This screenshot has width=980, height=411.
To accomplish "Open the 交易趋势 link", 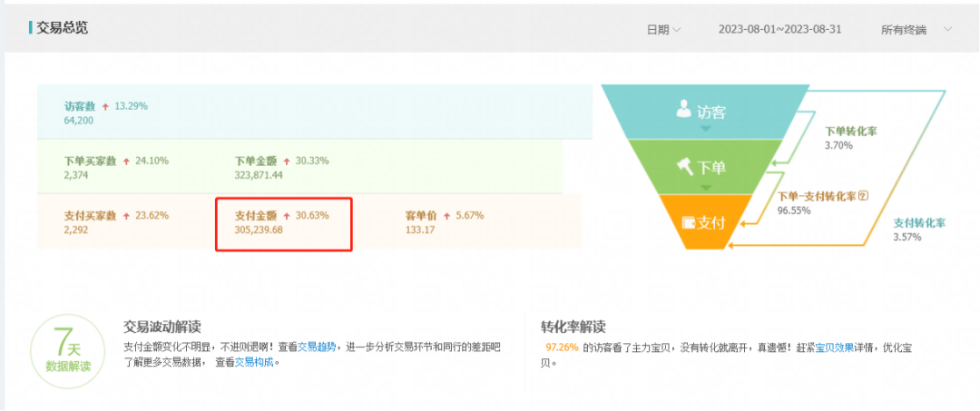I will [318, 347].
